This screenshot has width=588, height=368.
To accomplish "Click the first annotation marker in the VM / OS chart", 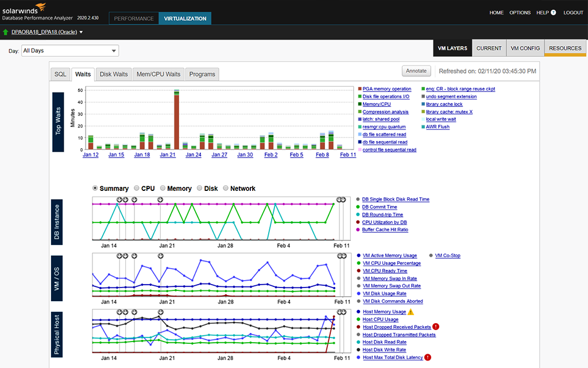I will point(119,256).
